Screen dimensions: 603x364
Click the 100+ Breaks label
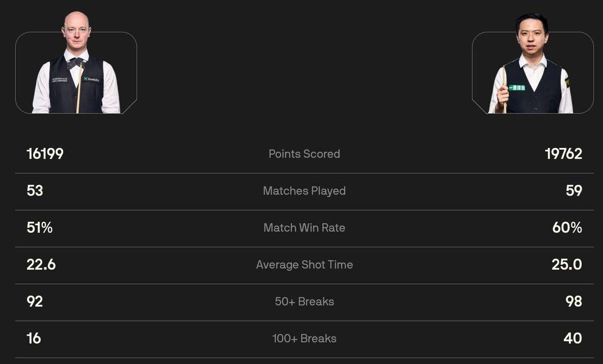point(304,338)
